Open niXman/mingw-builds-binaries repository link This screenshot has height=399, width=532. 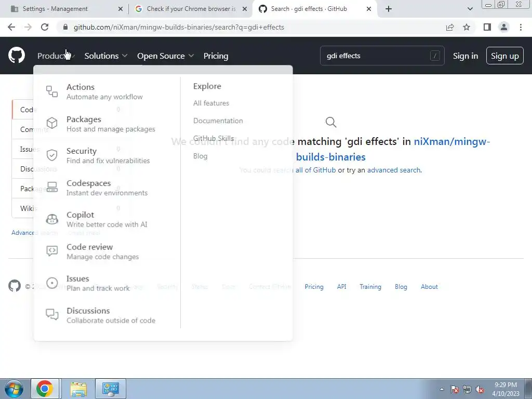click(393, 149)
